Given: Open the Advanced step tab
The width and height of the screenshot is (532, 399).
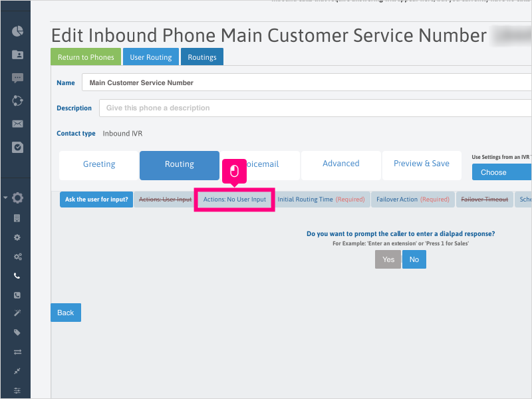Looking at the screenshot, I should [x=341, y=164].
